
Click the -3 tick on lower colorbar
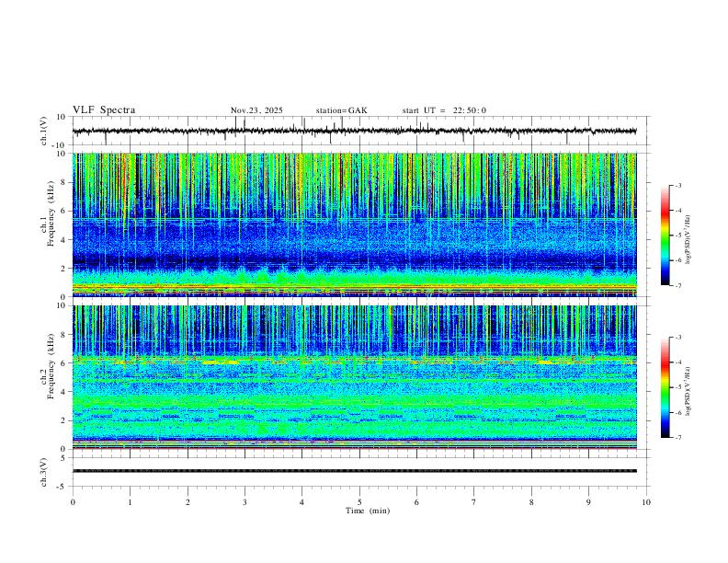[677, 338]
